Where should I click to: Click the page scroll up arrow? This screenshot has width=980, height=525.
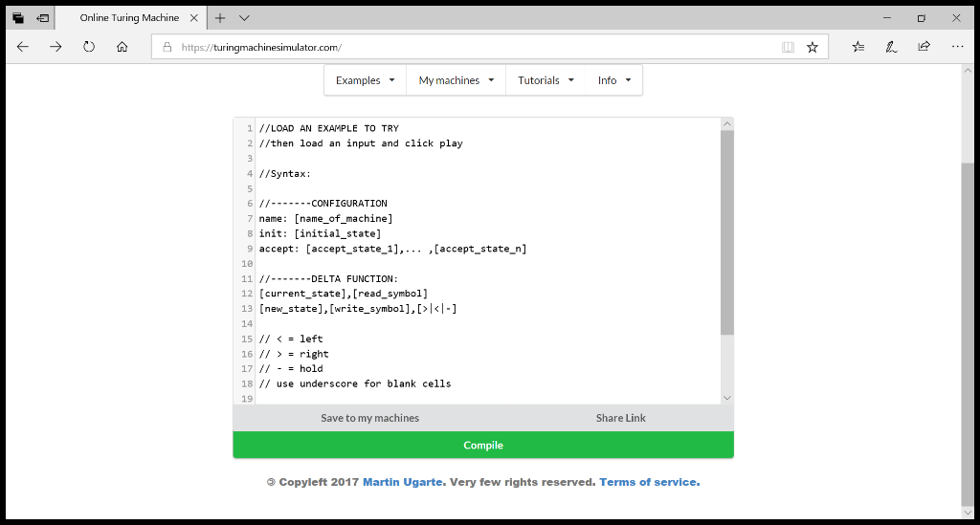[x=968, y=71]
